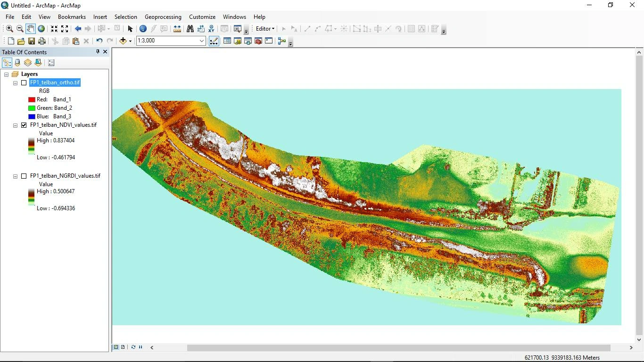Open the Editor dropdown menu

click(265, 29)
